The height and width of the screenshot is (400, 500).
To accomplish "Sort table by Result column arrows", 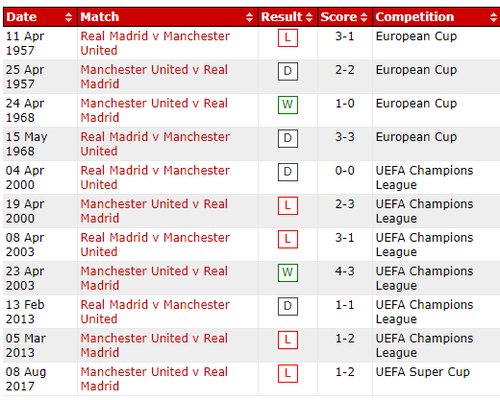I will [x=309, y=17].
